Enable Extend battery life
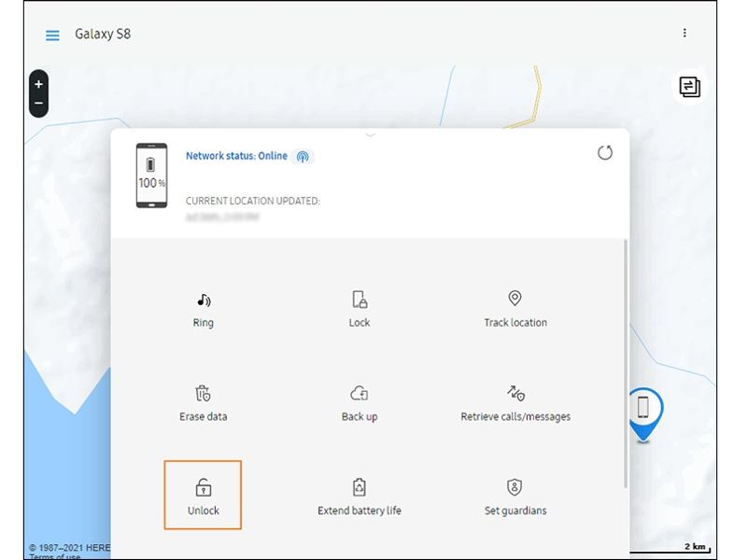This screenshot has width=747, height=560. point(359,497)
